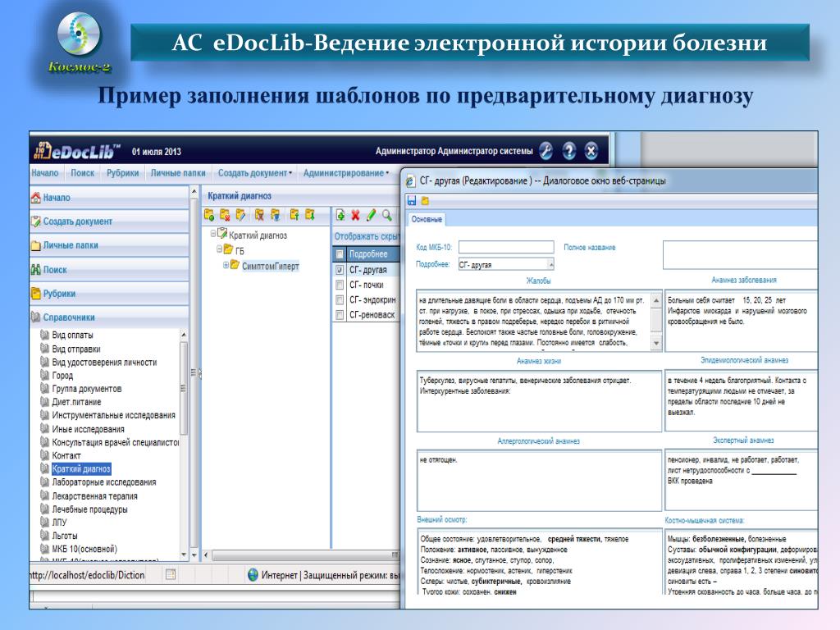The height and width of the screenshot is (630, 840).
Task: Select Лекарственная терапия in the list
Action: [x=95, y=496]
